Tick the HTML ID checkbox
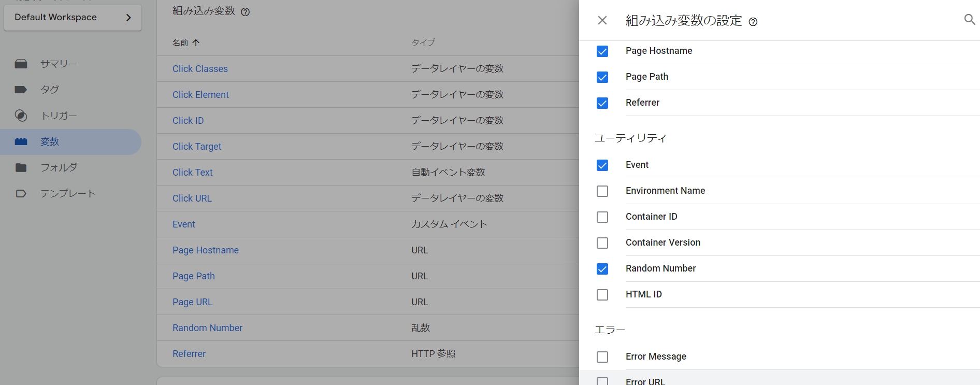The width and height of the screenshot is (980, 385). pyautogui.click(x=602, y=295)
